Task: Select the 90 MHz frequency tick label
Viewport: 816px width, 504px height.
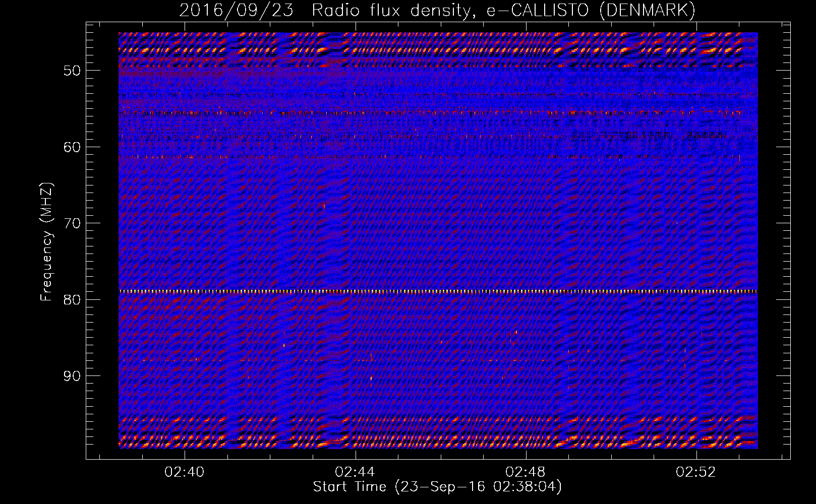Action: 72,376
